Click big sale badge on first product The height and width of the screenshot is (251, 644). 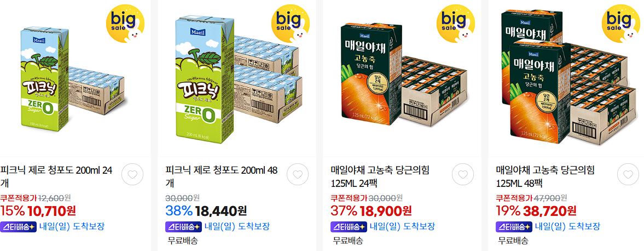pos(125,24)
